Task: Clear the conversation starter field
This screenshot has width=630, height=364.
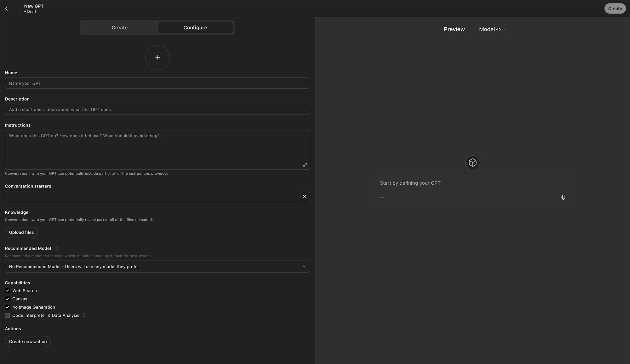Action: click(x=304, y=196)
